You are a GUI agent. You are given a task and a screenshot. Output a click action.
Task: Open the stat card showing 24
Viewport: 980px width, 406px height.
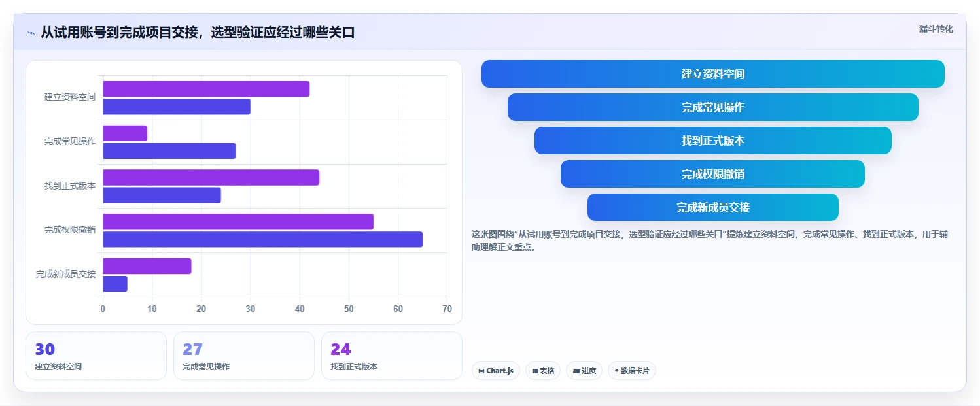pyautogui.click(x=392, y=356)
